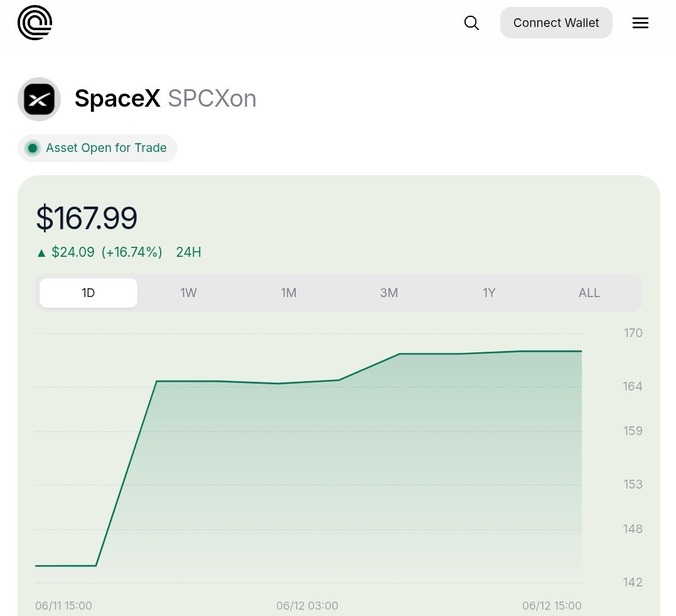
Task: Show the 1Y price history
Action: [x=489, y=293]
